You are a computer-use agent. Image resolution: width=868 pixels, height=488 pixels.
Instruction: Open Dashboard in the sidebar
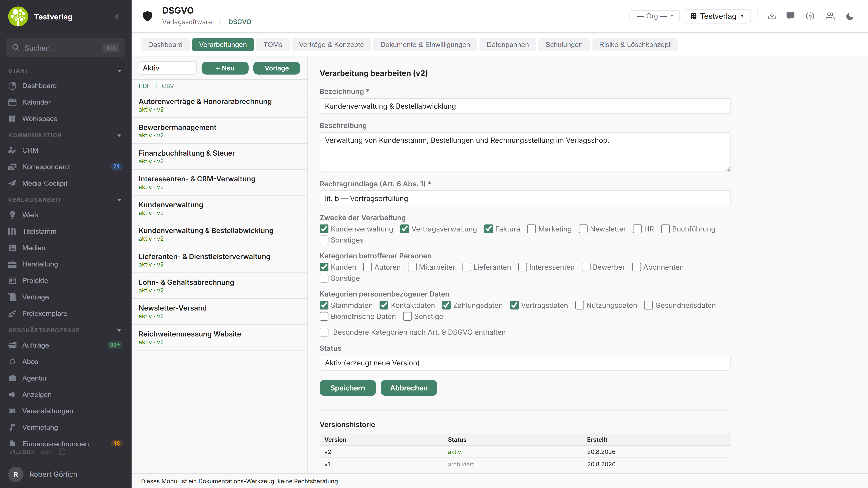click(65, 86)
